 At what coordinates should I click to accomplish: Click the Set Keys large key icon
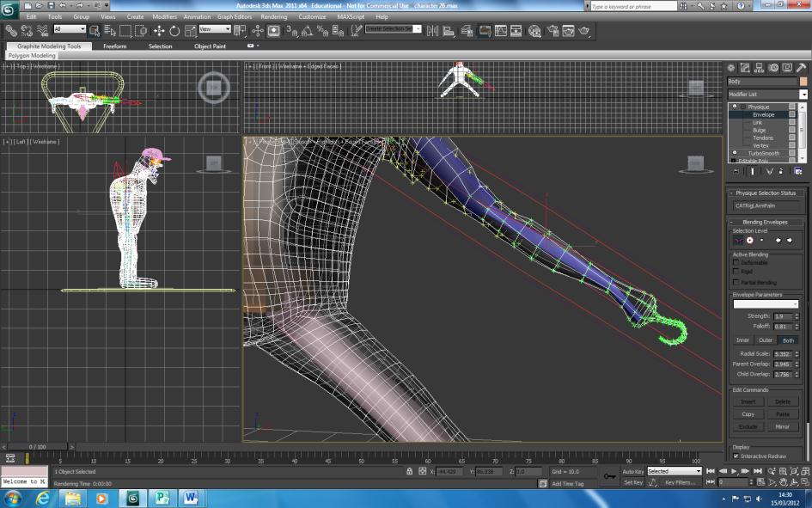610,476
